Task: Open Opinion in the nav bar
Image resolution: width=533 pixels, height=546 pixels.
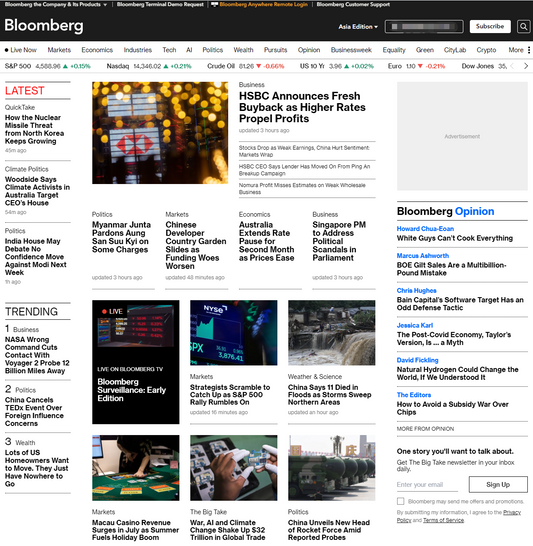Action: click(309, 50)
